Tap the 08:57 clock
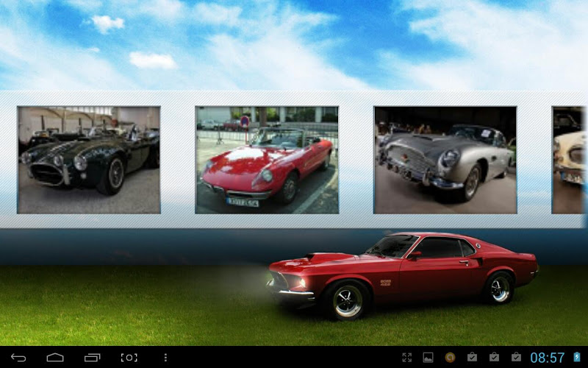The image size is (588, 368). coord(547,358)
